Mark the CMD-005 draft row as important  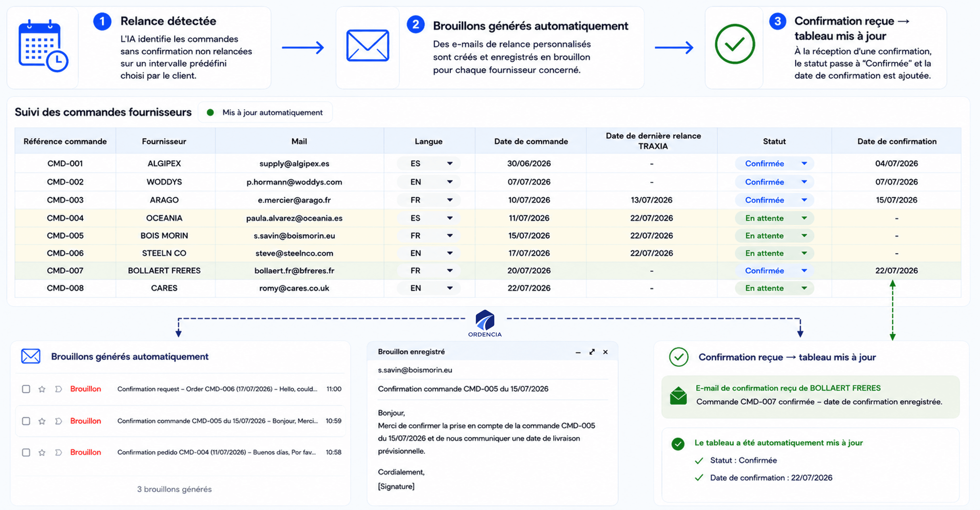[58, 421]
